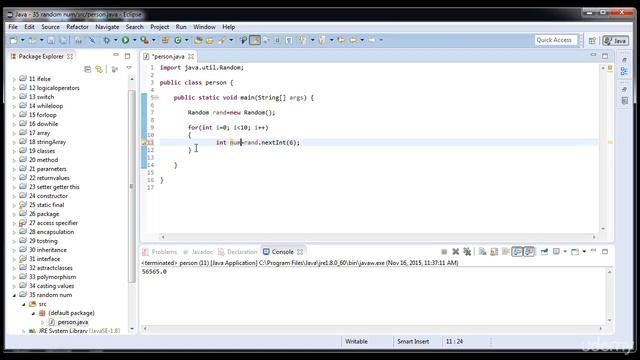Open the dropdown arrow beside the Debug button
Screen dimensions: 640x360
[116, 40]
